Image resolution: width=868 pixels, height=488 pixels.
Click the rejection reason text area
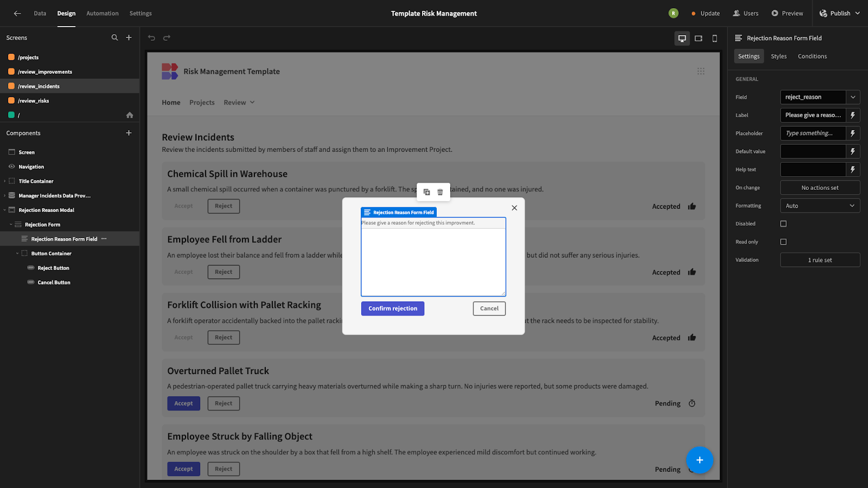(x=433, y=262)
